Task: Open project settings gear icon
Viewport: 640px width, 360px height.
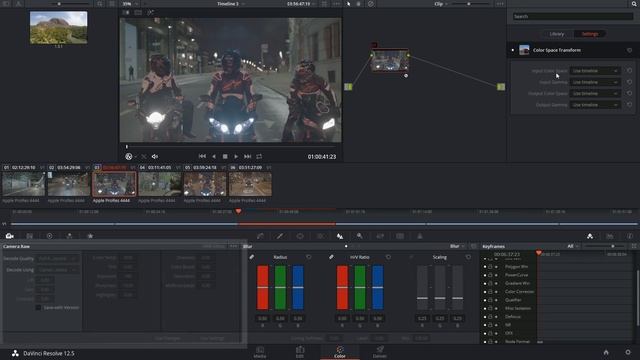Action: tap(628, 352)
